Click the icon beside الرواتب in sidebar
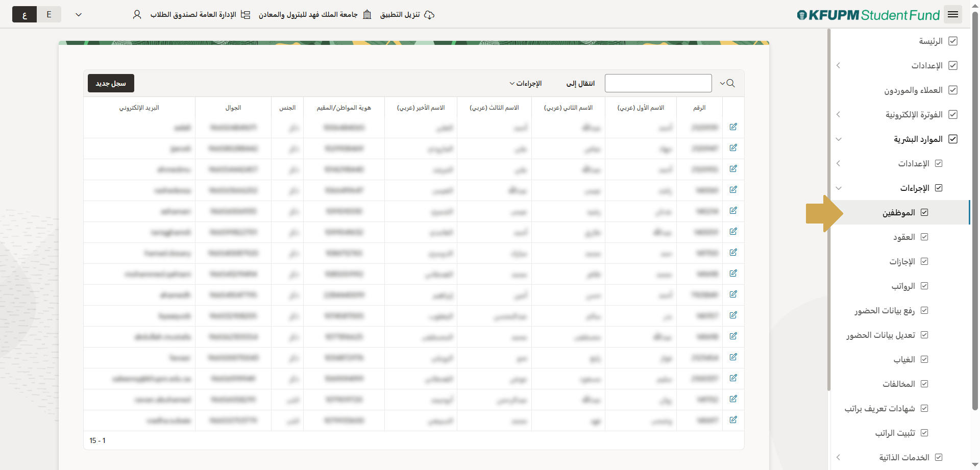Screen dimensions: 980x470 [x=924, y=286]
